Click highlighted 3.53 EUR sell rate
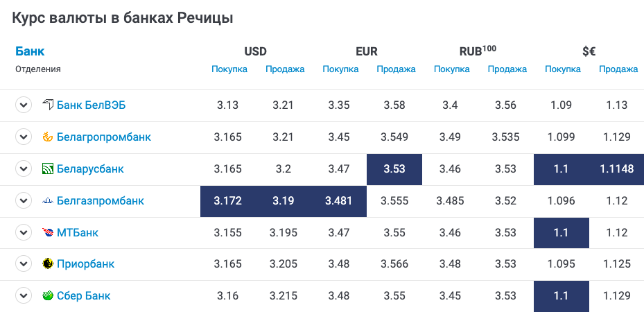Image resolution: width=644 pixels, height=312 pixels. (394, 169)
